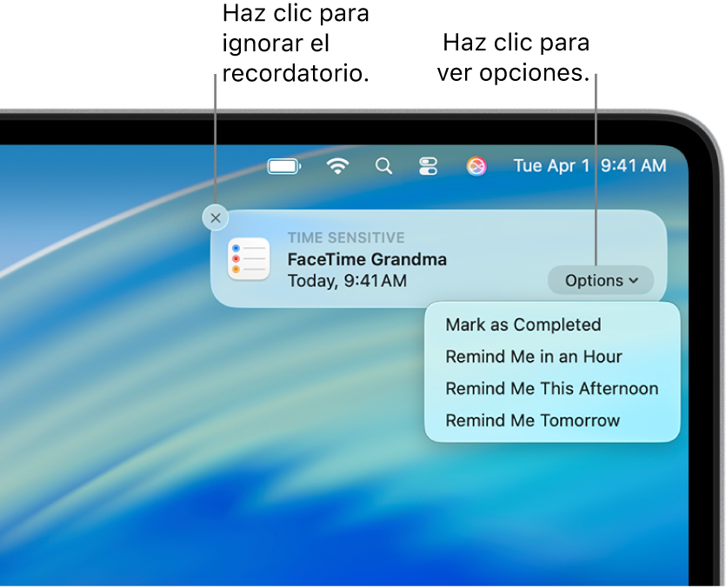Open Spotlight search
The image size is (726, 588).
(384, 165)
